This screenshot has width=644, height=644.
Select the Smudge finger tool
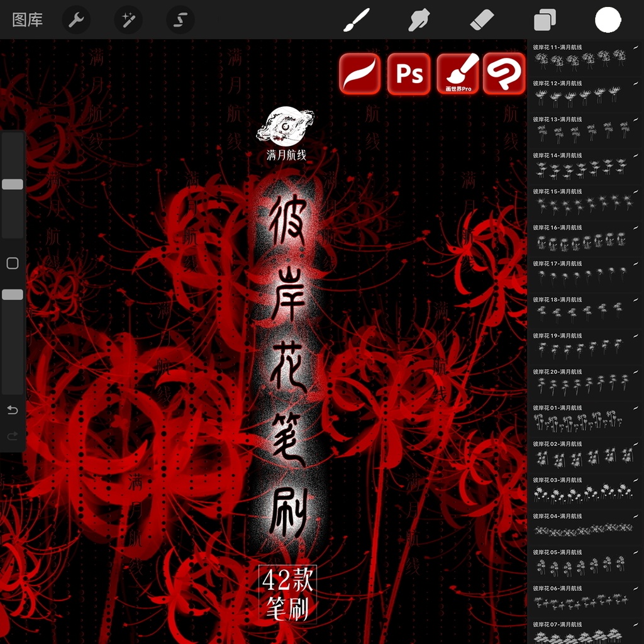coord(419,19)
